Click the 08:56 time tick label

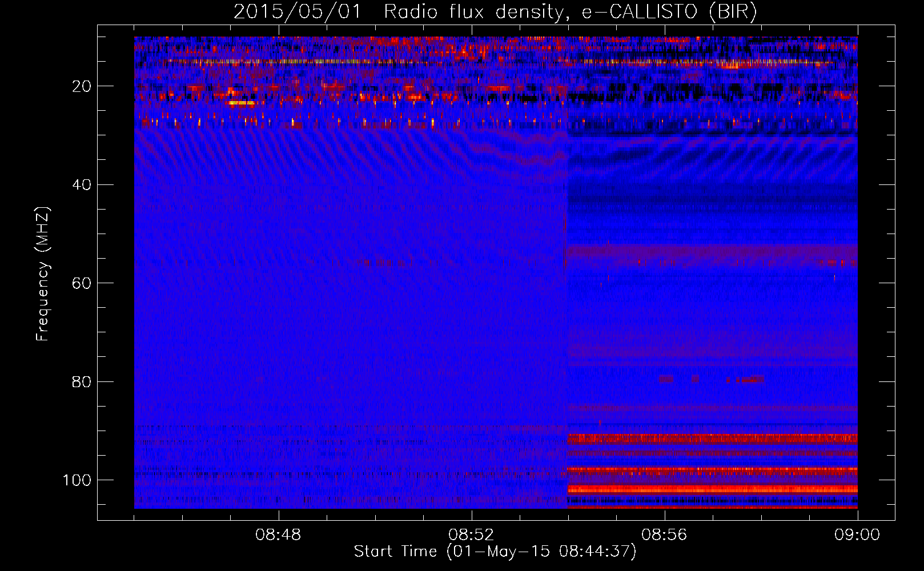[664, 535]
